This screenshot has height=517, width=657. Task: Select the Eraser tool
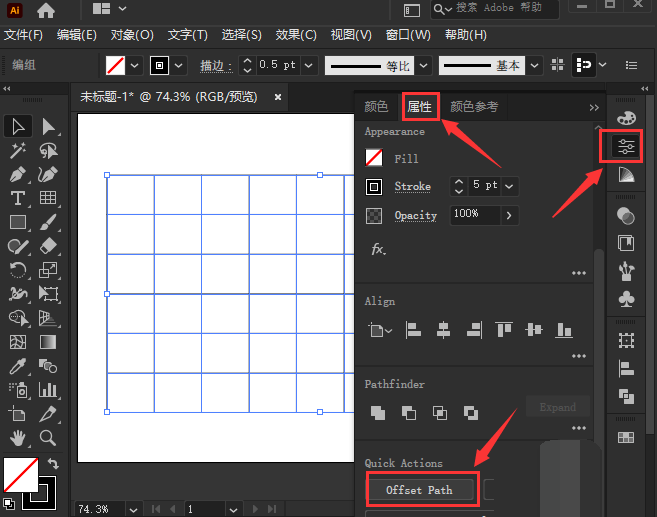(48, 246)
